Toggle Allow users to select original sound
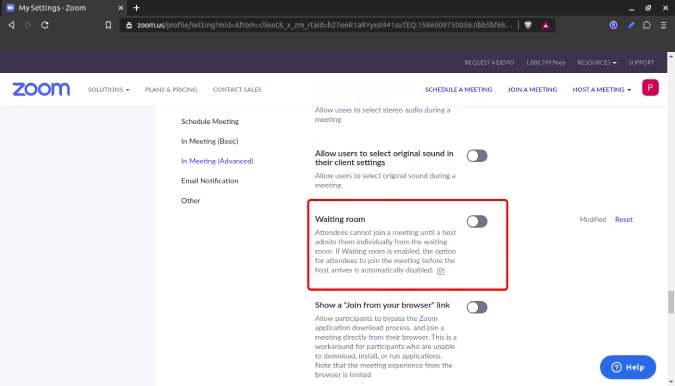Viewport: 675px width, 386px height. point(477,156)
